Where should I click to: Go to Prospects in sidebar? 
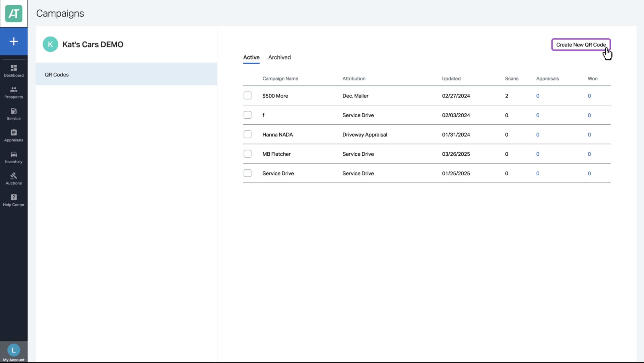[14, 93]
